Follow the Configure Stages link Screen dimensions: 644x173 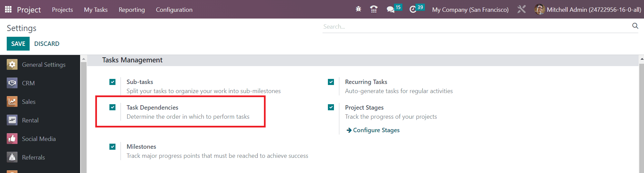click(373, 130)
